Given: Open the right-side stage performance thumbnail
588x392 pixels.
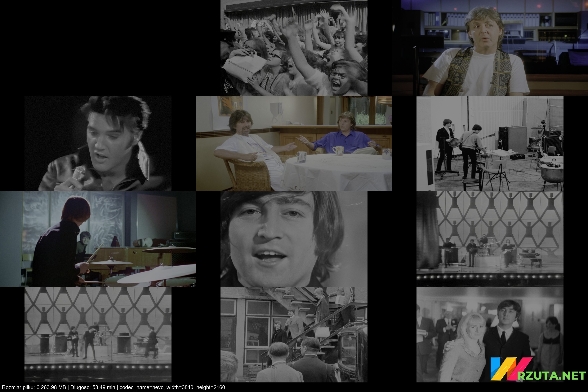Looking at the screenshot, I should pos(490,239).
